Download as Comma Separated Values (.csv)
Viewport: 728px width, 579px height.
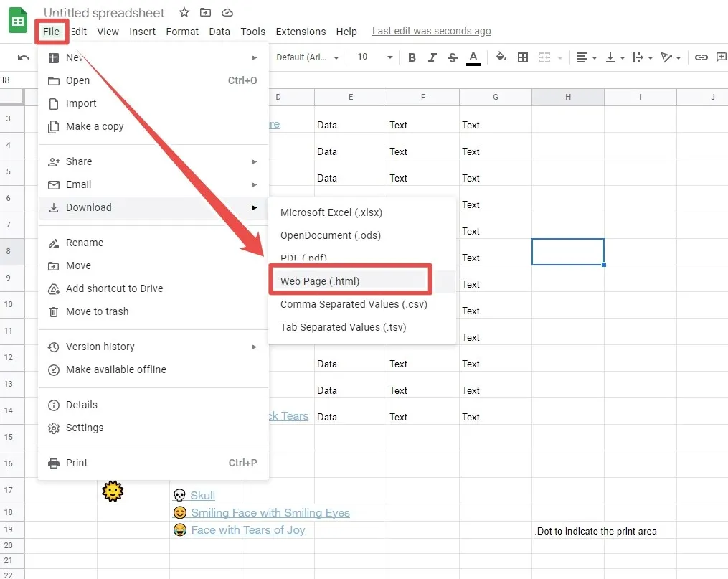362,304
